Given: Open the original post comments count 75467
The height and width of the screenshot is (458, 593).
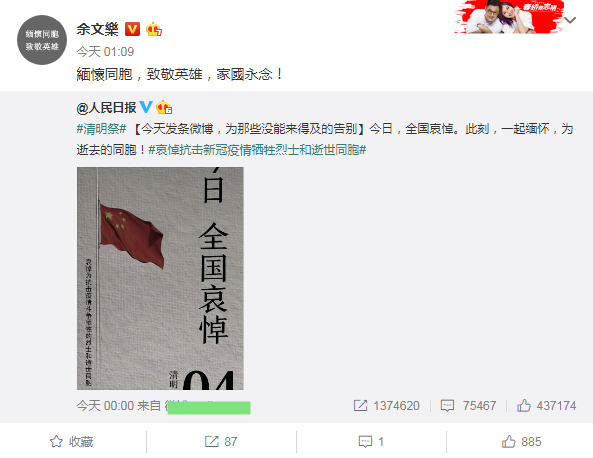Looking at the screenshot, I should pyautogui.click(x=468, y=406).
